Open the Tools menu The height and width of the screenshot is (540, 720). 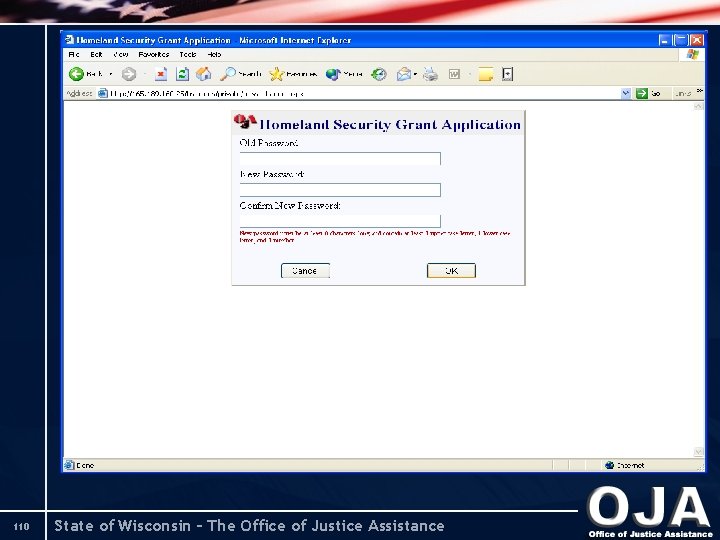click(188, 55)
